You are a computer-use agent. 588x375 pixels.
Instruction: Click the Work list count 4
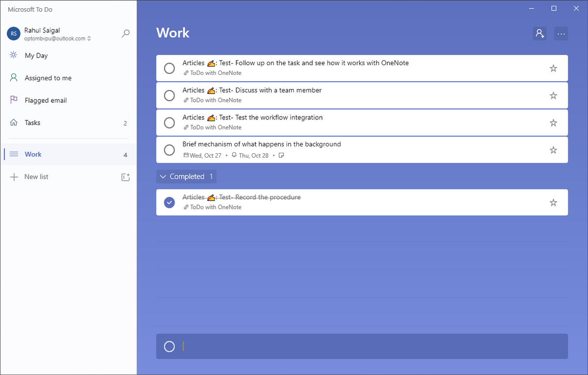tap(125, 155)
